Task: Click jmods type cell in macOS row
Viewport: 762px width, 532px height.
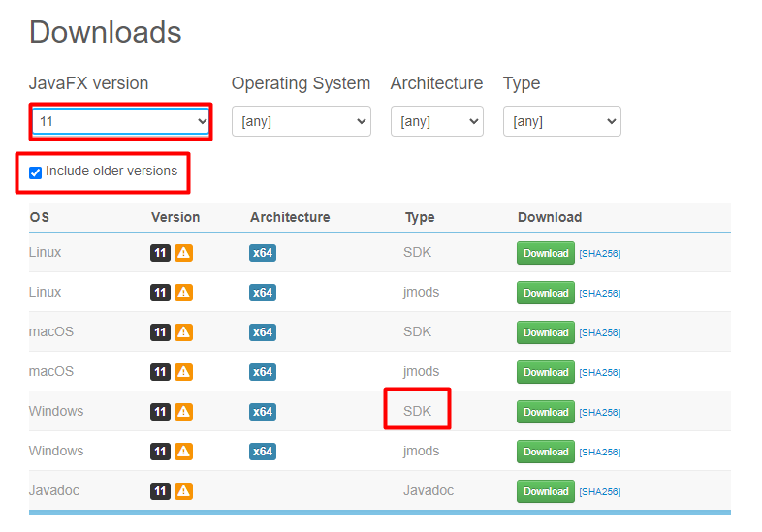Action: click(x=421, y=372)
